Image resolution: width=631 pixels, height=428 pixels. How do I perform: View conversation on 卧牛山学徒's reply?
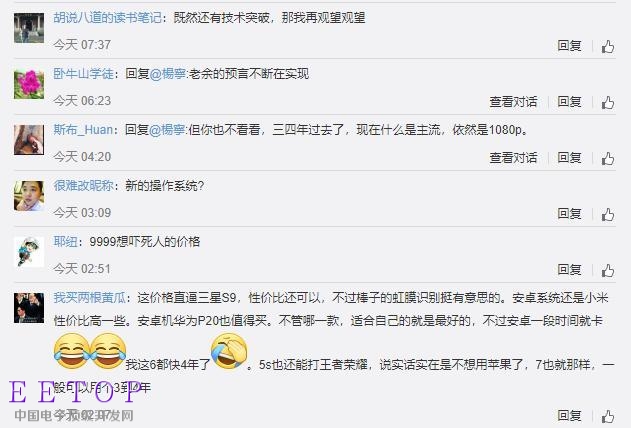coord(513,102)
